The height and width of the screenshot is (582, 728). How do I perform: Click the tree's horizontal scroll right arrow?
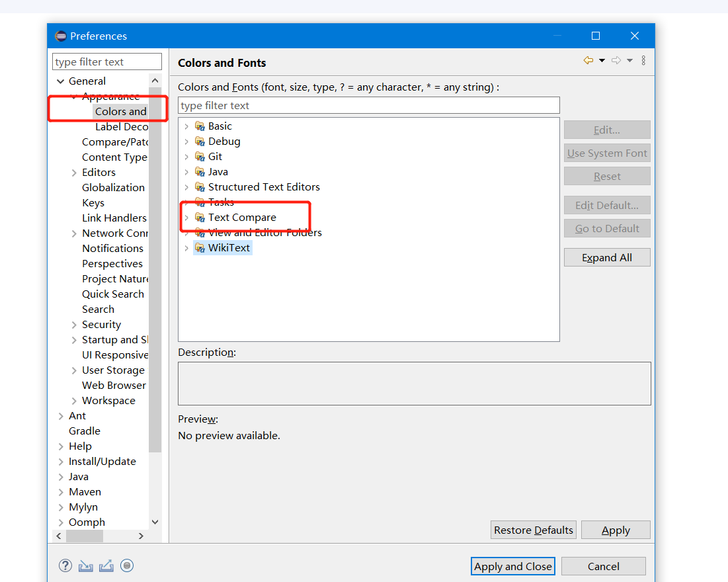click(141, 536)
